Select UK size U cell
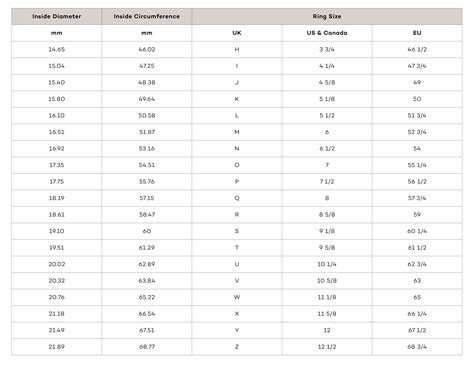Viewport: 474px width, 379px height. [237, 264]
